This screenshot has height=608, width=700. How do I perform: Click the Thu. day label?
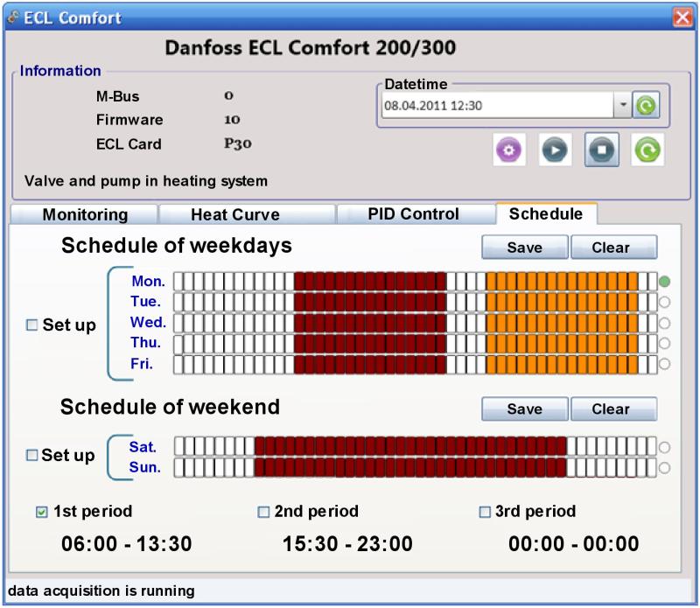pos(145,342)
